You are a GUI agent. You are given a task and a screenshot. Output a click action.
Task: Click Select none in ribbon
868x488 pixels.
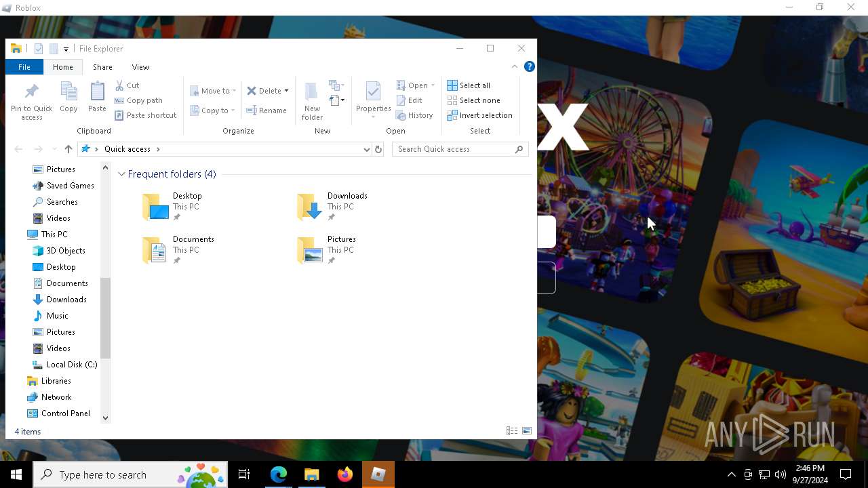tap(473, 100)
